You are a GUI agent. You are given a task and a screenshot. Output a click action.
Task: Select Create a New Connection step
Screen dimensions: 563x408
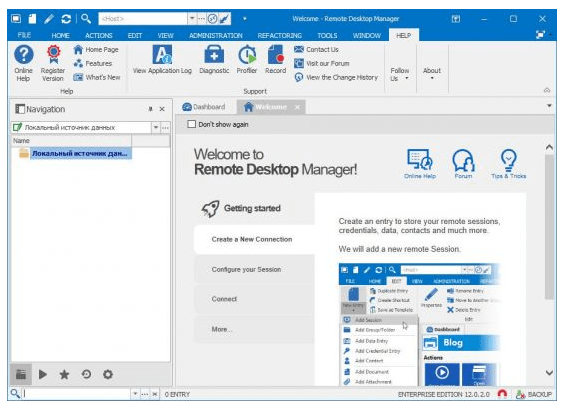point(255,239)
